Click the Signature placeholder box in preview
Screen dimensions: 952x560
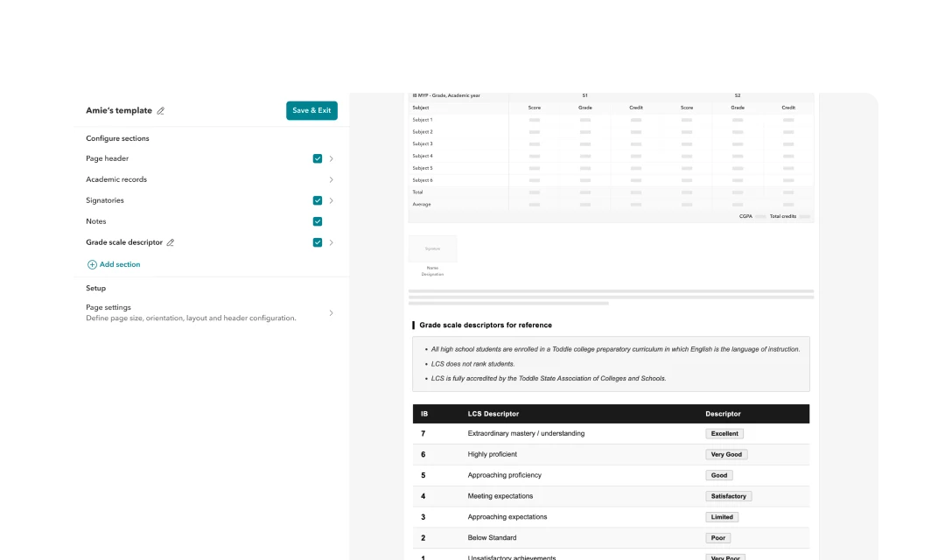(x=432, y=249)
